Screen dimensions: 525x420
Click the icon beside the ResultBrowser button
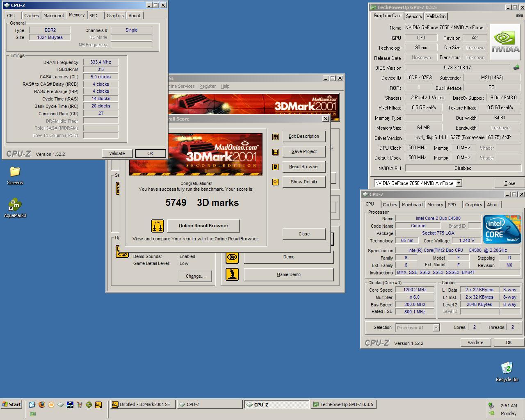(276, 167)
